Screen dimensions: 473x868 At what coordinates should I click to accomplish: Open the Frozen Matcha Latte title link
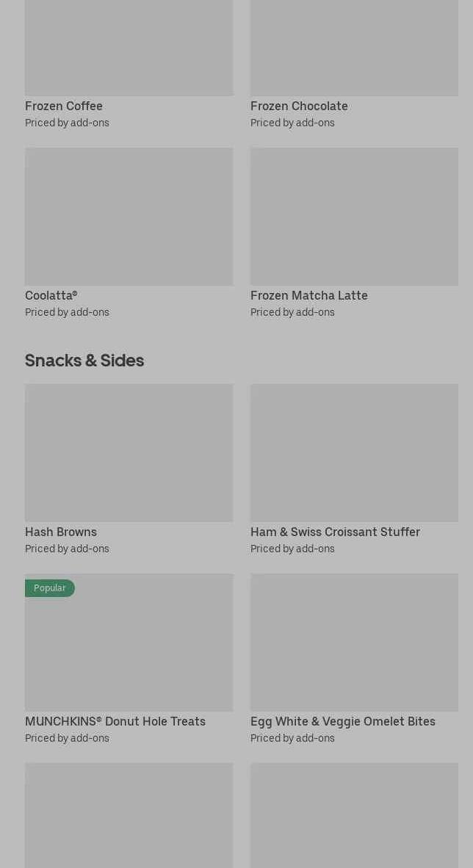coord(308,295)
